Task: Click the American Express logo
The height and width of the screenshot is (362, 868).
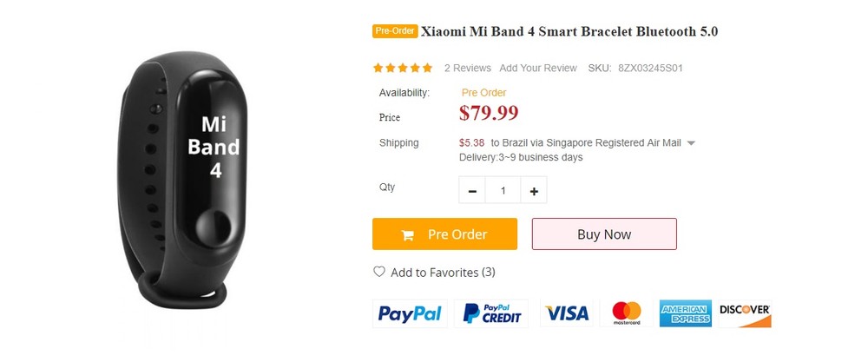Action: point(685,313)
